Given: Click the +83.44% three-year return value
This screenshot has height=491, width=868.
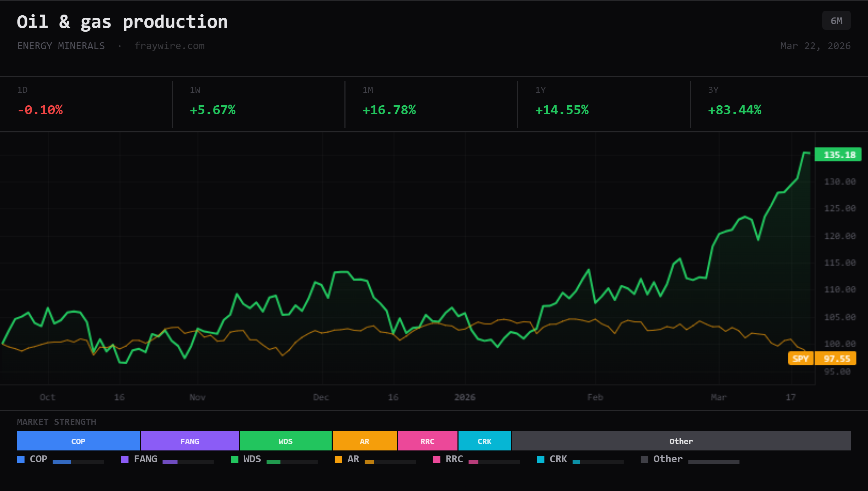Looking at the screenshot, I should pyautogui.click(x=734, y=110).
